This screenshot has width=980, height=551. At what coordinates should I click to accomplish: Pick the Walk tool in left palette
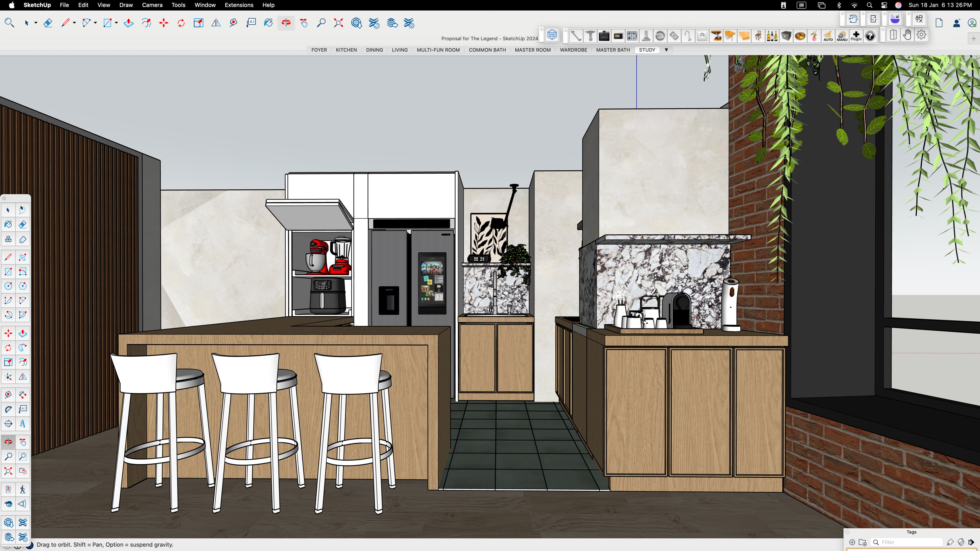(22, 489)
